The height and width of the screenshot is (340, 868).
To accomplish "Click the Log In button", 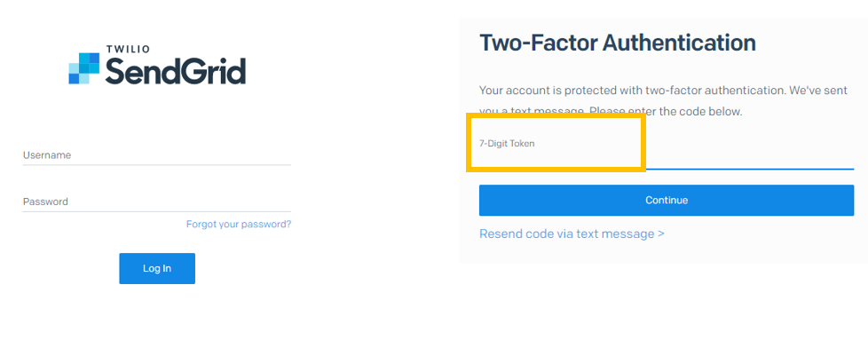I will (157, 269).
